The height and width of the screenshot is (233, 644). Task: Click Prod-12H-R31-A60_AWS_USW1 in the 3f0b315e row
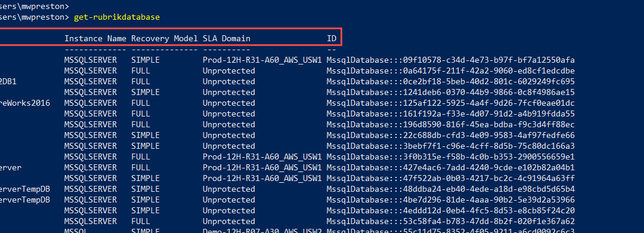click(262, 157)
